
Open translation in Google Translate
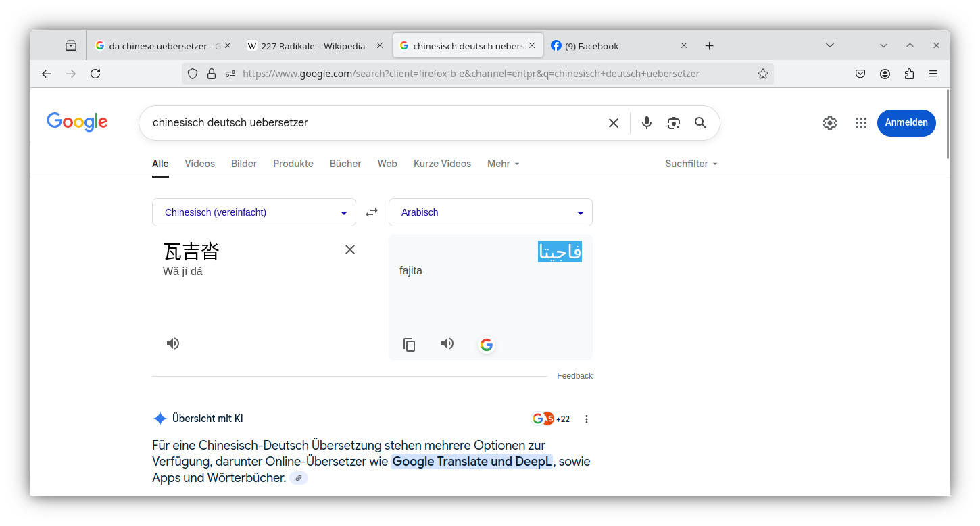486,344
